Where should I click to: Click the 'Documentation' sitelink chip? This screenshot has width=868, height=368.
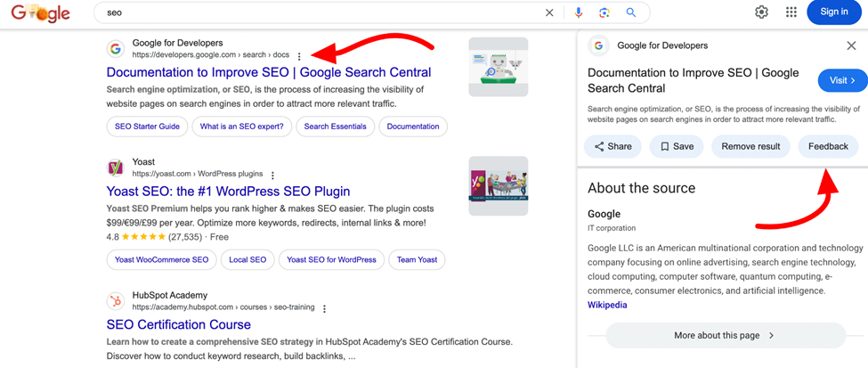click(413, 127)
